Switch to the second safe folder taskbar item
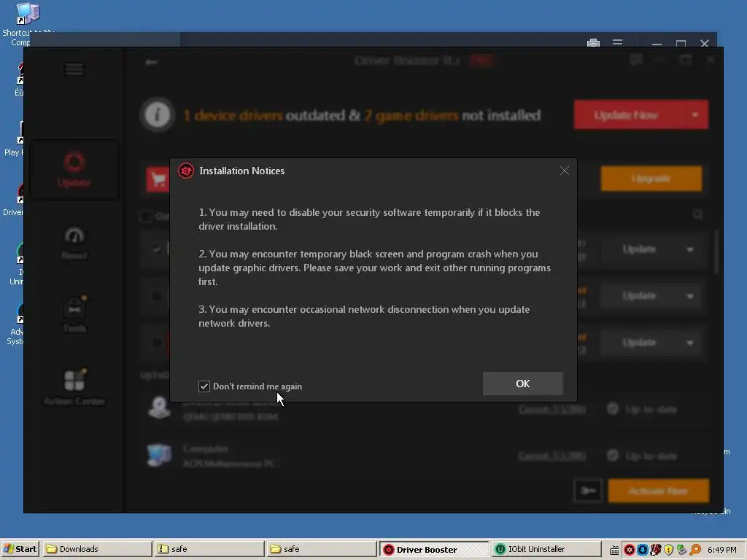This screenshot has width=747, height=560. click(x=322, y=549)
